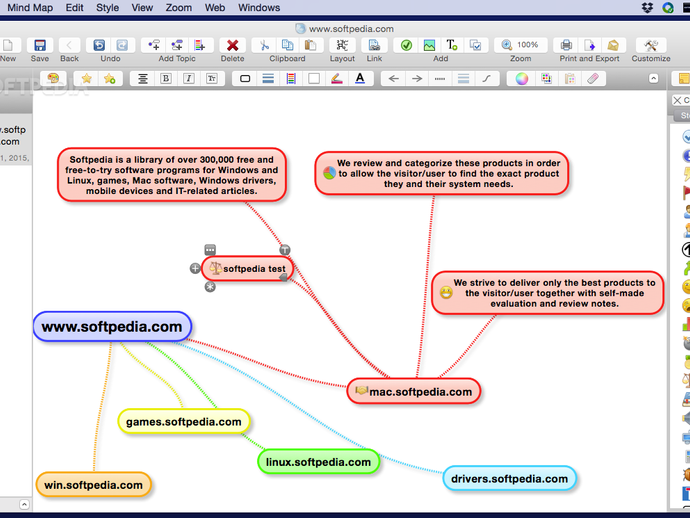Viewport: 690px width, 518px height.
Task: Click the red X Delete icon
Action: [x=232, y=45]
